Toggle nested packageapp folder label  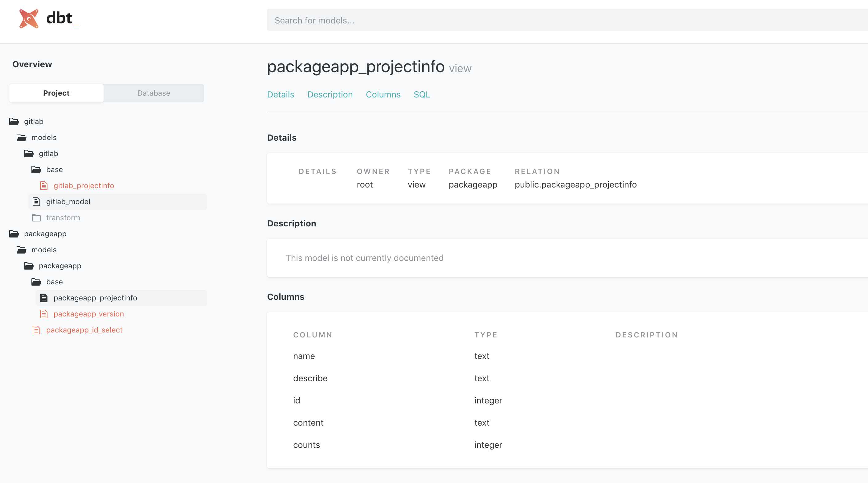point(60,266)
